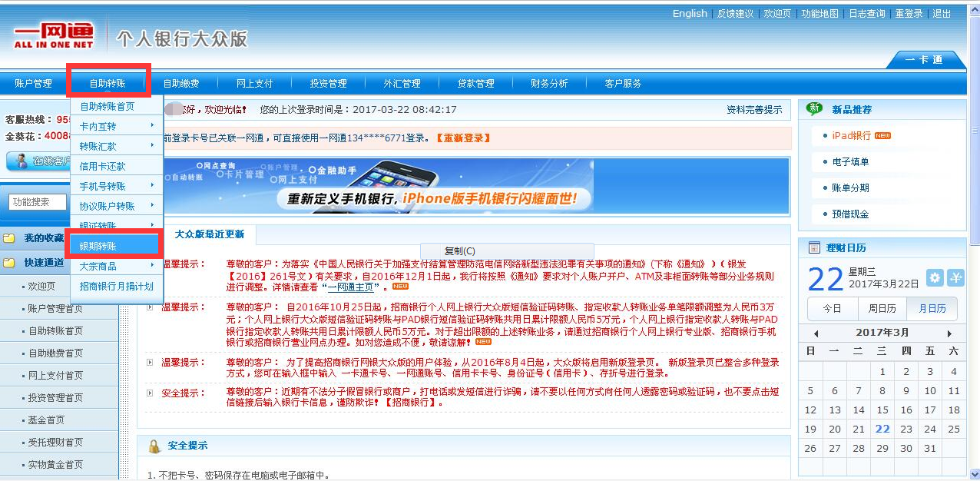This screenshot has height=481, width=980.
Task: Switch to 大众版最近更新 tab
Action: (x=209, y=234)
